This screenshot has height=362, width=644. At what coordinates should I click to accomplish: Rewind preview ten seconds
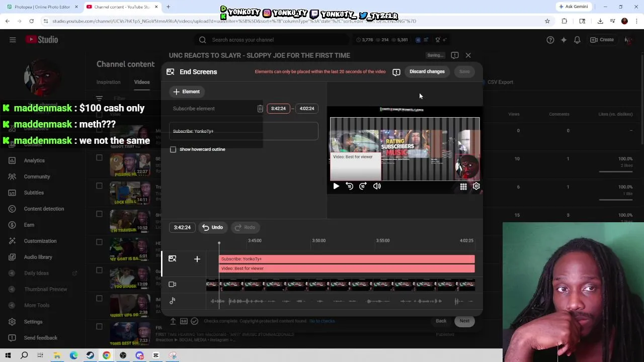[x=349, y=186]
